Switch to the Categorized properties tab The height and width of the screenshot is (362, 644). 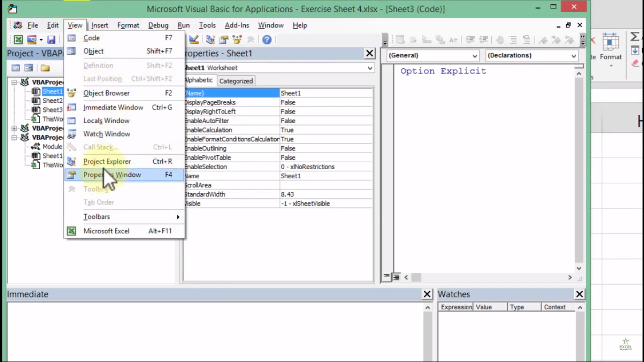pos(236,81)
